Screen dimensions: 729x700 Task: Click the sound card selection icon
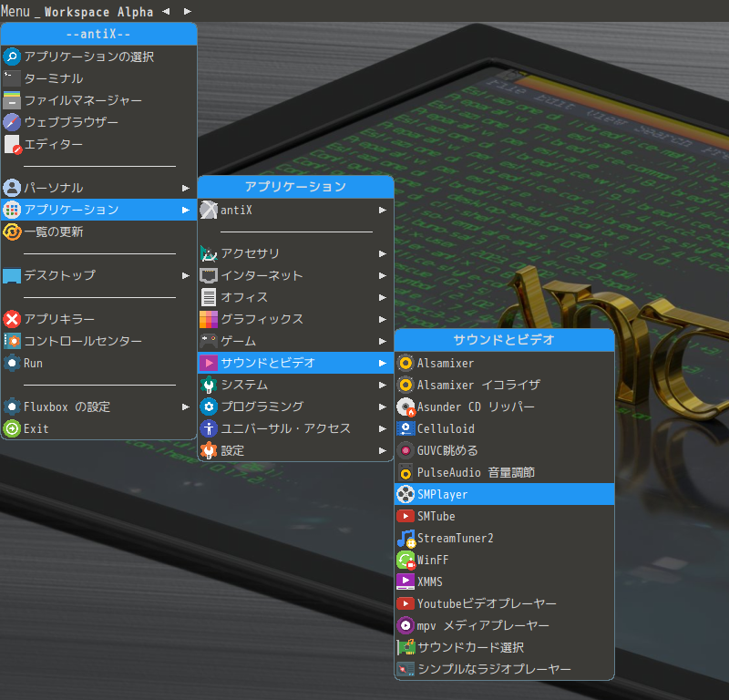406,647
